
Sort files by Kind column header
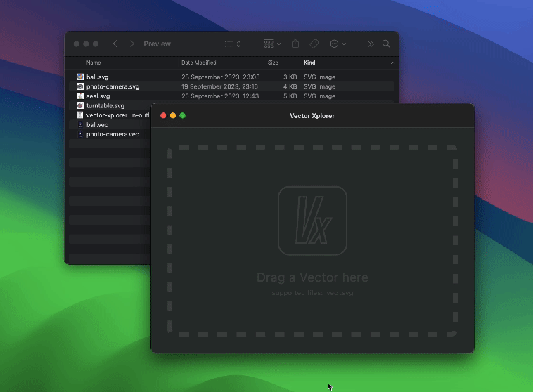(x=309, y=63)
